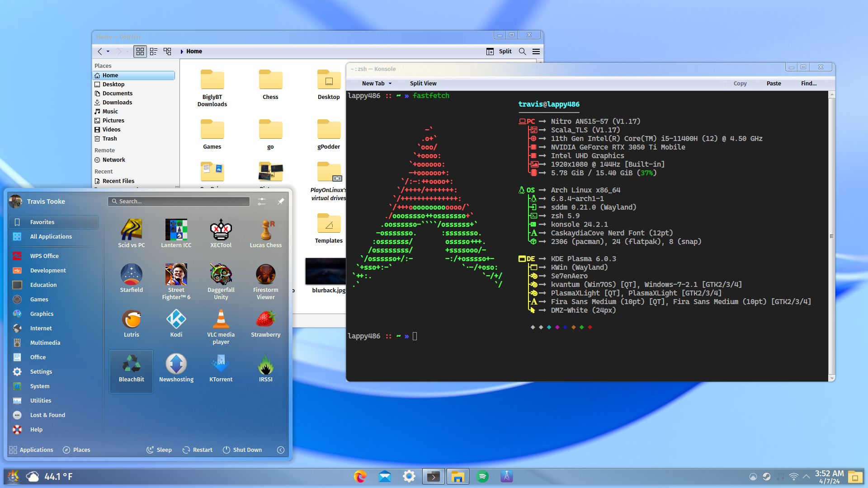Viewport: 868px width, 488px height.
Task: Toggle Split view in Dolphin
Action: (499, 52)
